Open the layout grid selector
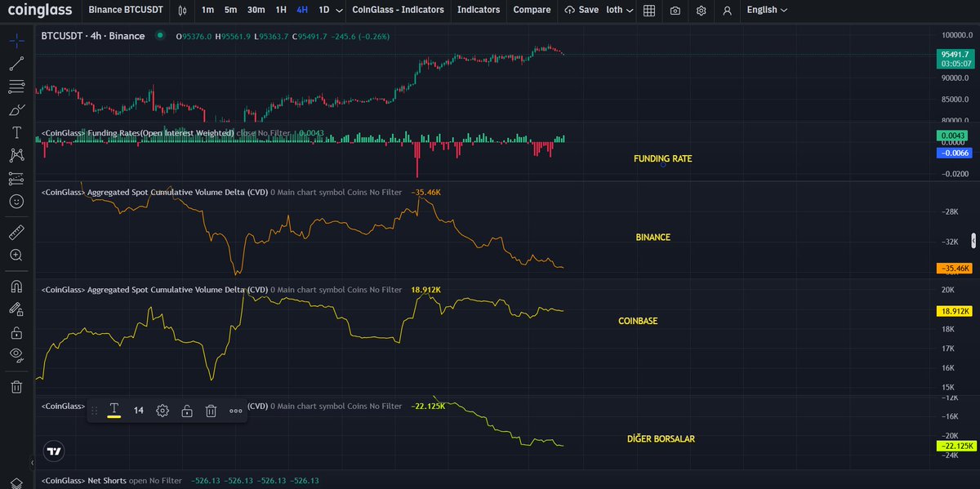This screenshot has width=980, height=489. [648, 11]
